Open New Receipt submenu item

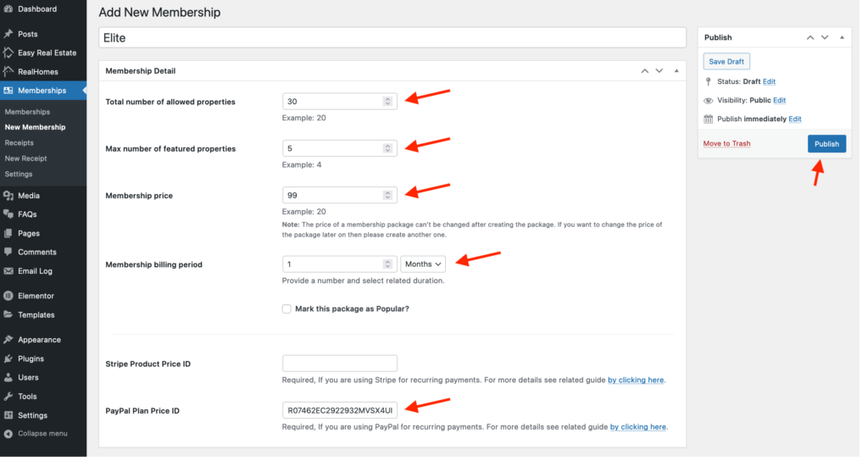coord(26,160)
